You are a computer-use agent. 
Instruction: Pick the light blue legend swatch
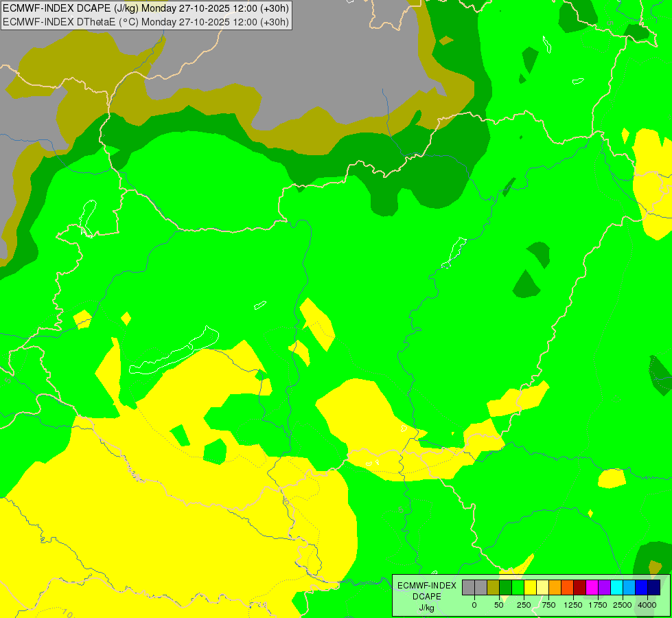coord(629,587)
